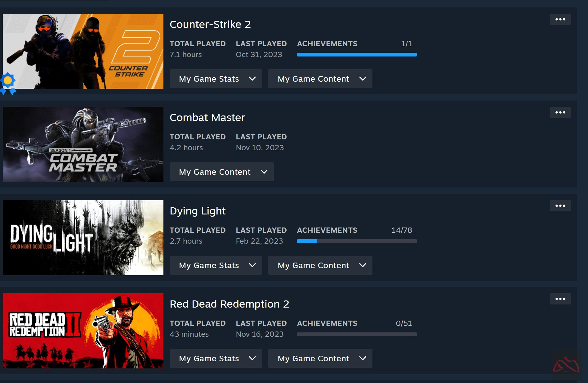Screen dimensions: 588x383
Task: Expand My Game Content for Dying Light
Action: pyautogui.click(x=320, y=265)
